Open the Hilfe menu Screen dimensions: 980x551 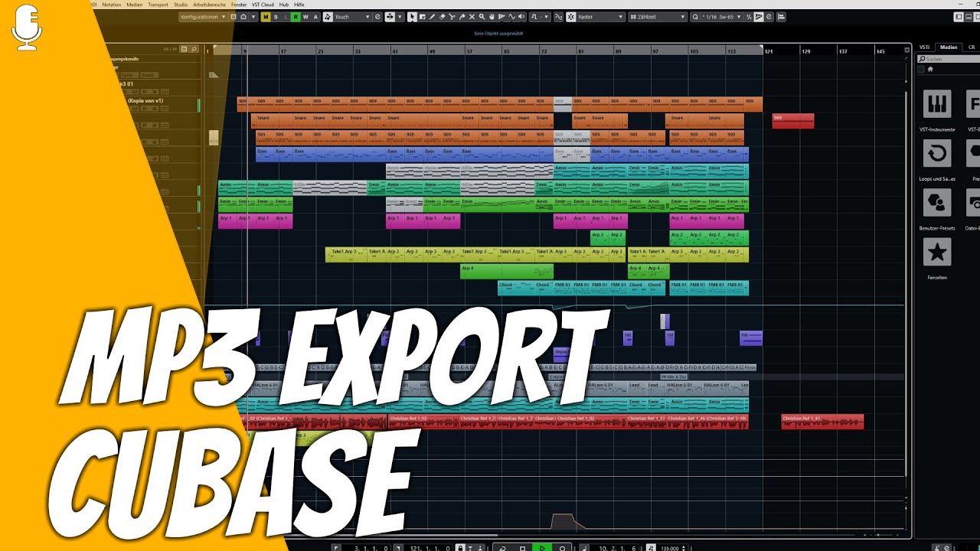(299, 4)
